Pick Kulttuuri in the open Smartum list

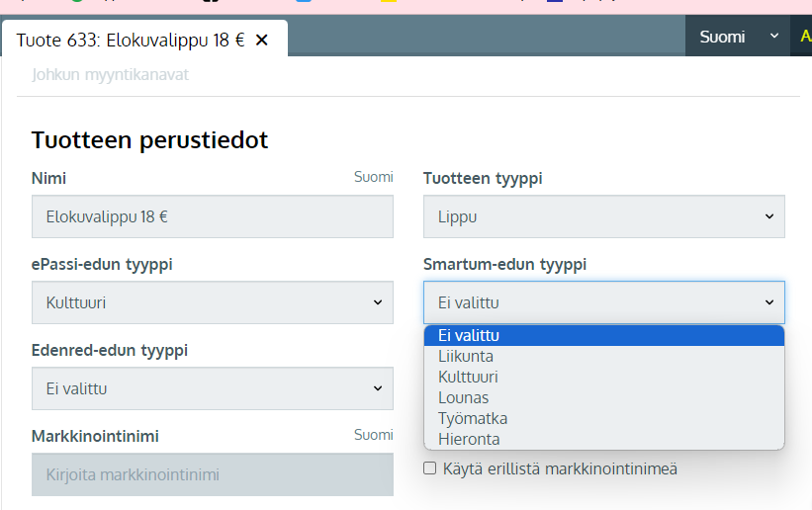coord(468,377)
